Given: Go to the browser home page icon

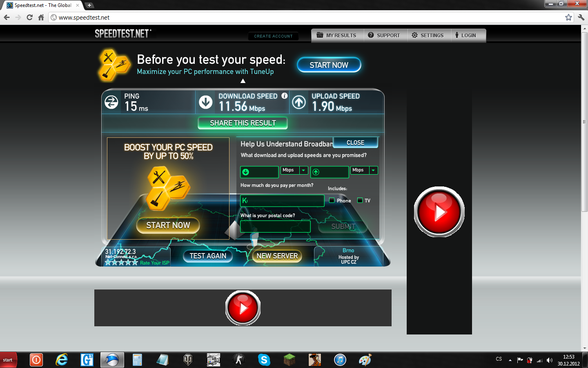Looking at the screenshot, I should (x=41, y=17).
